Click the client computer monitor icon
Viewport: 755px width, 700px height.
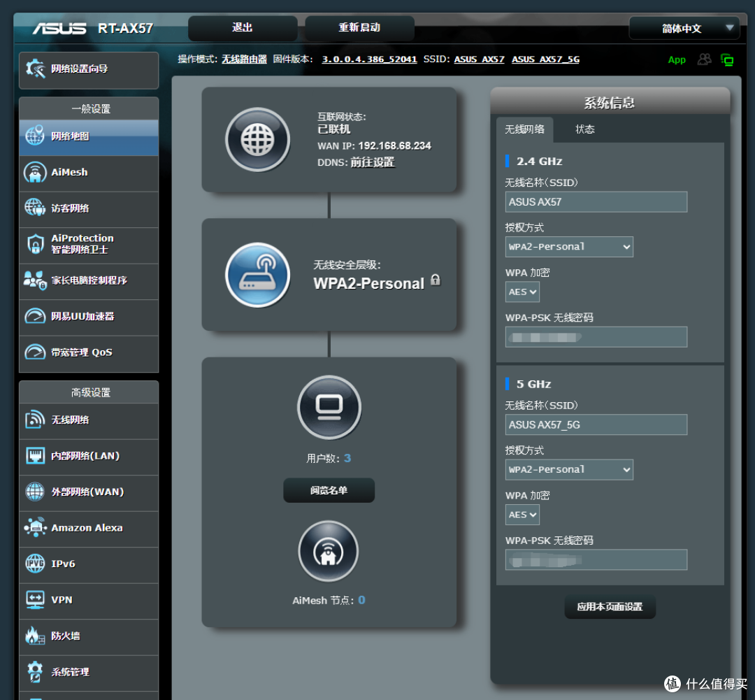pos(329,407)
